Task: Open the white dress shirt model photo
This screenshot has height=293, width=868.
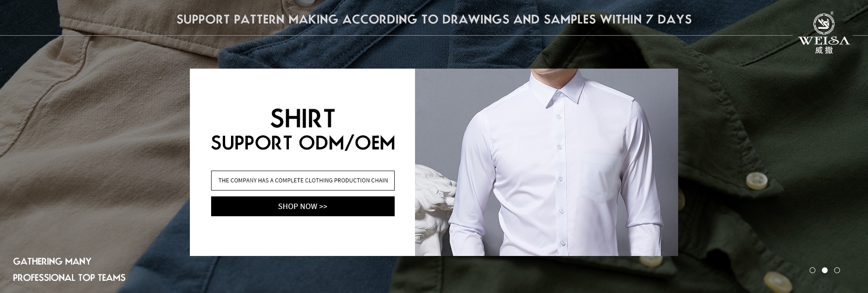Action: [547, 163]
